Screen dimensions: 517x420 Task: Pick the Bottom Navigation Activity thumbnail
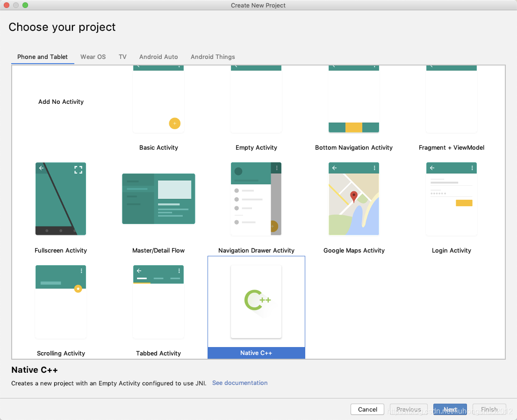click(x=354, y=99)
